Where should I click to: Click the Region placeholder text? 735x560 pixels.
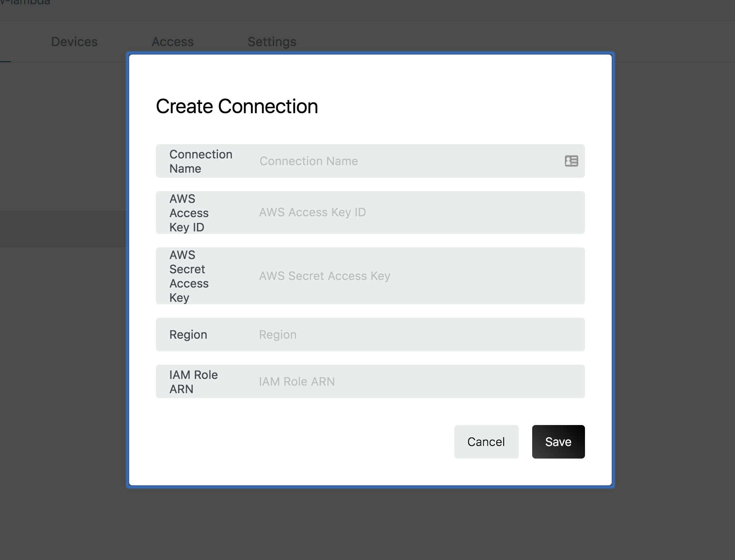[x=277, y=334]
